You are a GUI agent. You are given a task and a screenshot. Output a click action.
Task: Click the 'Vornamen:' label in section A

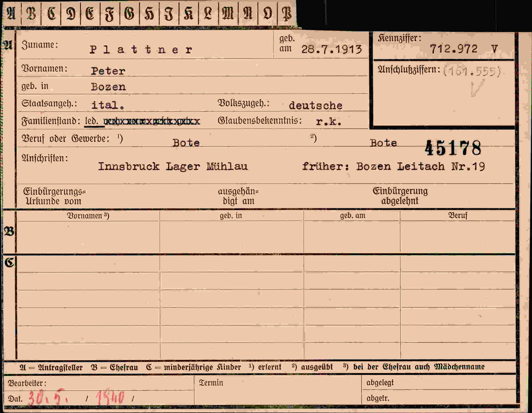click(x=44, y=69)
